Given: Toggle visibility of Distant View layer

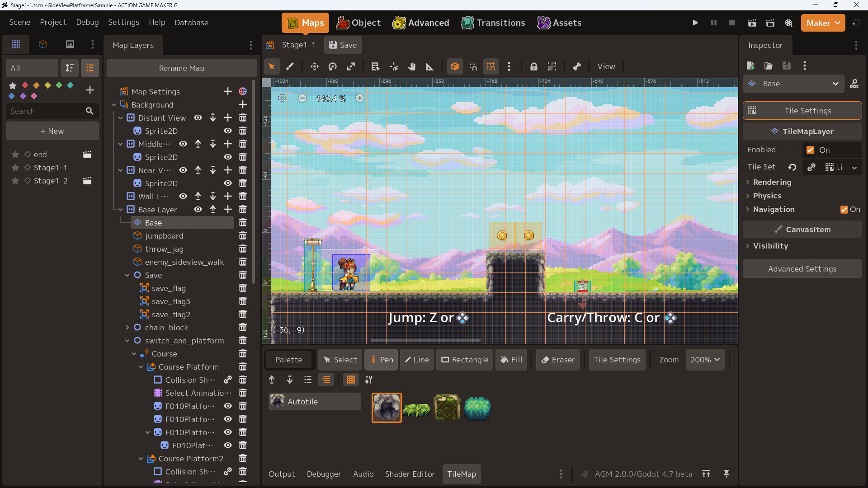Looking at the screenshot, I should point(198,118).
